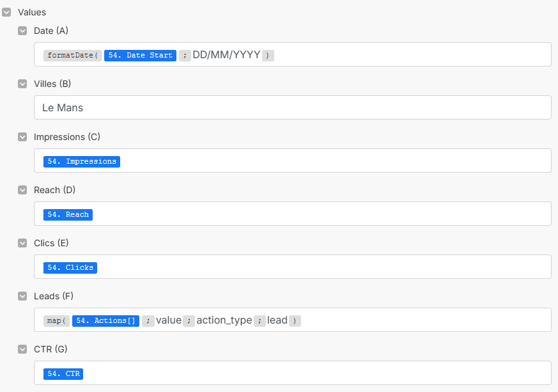
Task: Click the action_type text in Leads
Action: click(x=224, y=320)
